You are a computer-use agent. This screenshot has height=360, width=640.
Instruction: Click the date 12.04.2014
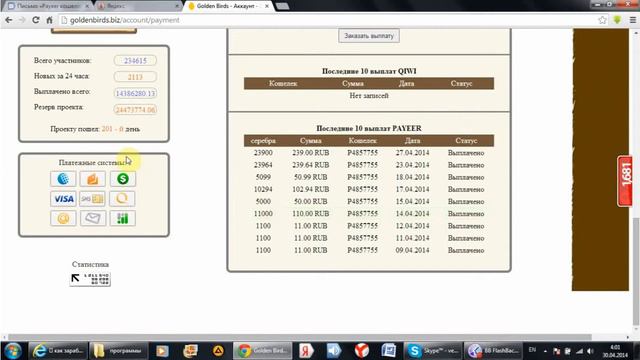tap(412, 226)
